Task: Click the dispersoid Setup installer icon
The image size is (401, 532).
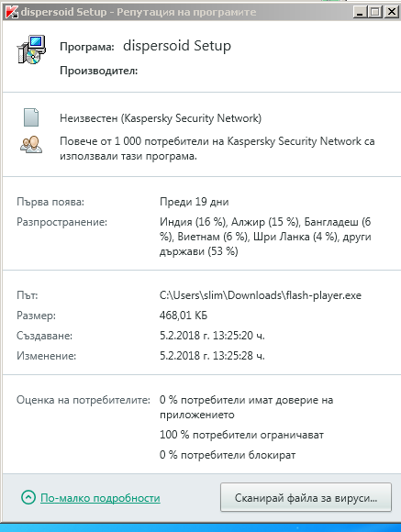Action: [x=31, y=50]
